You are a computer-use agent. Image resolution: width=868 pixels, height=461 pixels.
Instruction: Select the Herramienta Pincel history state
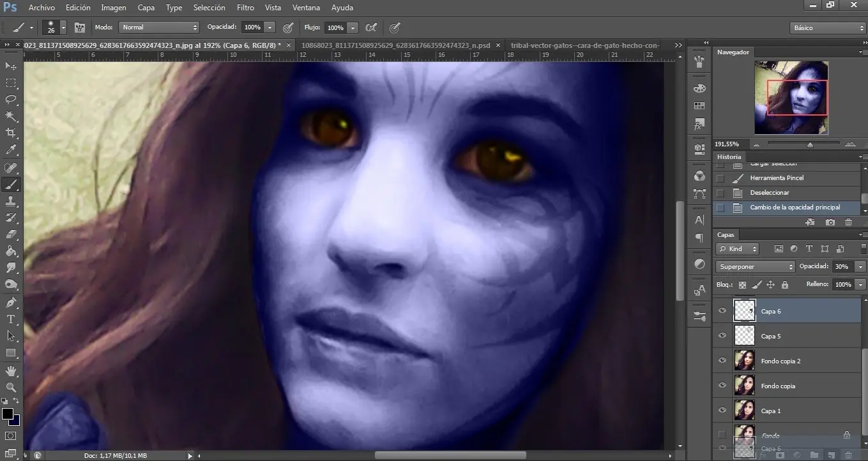pos(777,178)
